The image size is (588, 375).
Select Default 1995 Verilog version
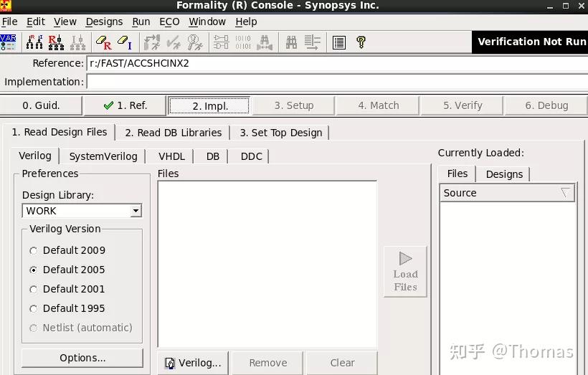67,308
